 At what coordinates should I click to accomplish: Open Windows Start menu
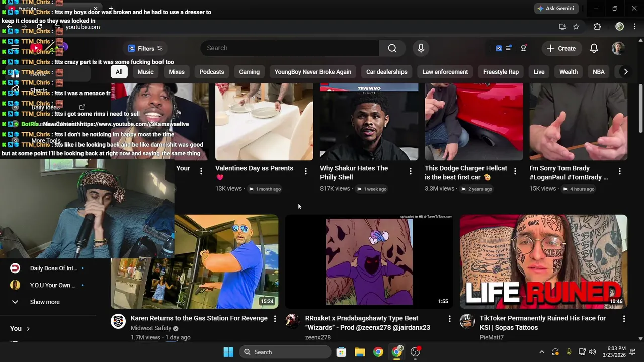(x=228, y=352)
